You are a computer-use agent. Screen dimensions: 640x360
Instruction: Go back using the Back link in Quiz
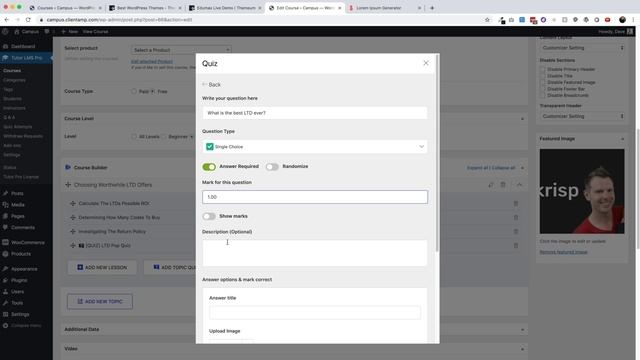pos(211,84)
